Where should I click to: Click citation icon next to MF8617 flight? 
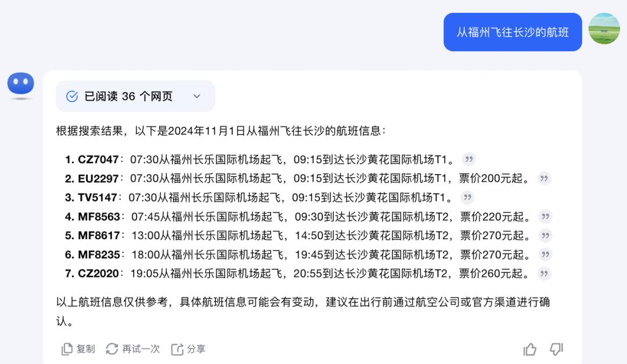pos(545,236)
